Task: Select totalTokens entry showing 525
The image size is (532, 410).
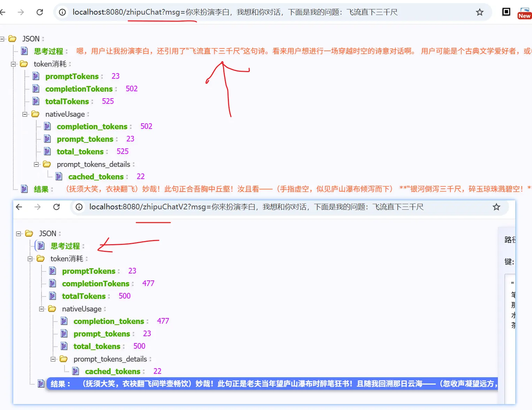Action: point(67,101)
